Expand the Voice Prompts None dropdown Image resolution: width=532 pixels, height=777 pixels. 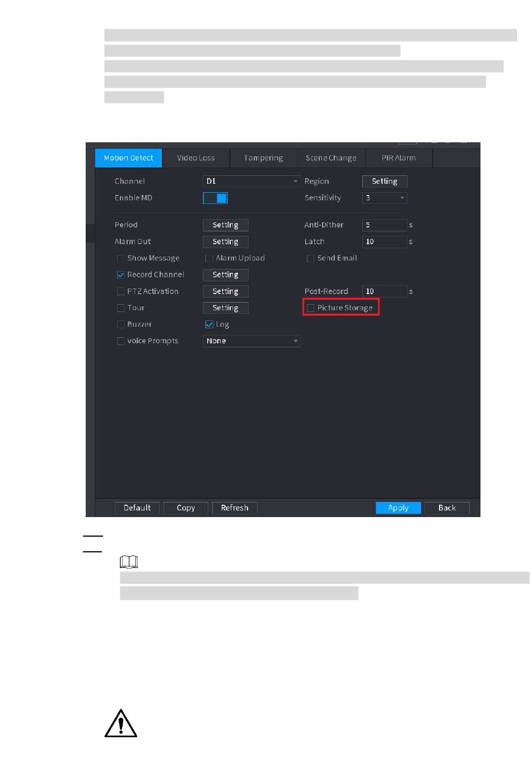(x=251, y=341)
